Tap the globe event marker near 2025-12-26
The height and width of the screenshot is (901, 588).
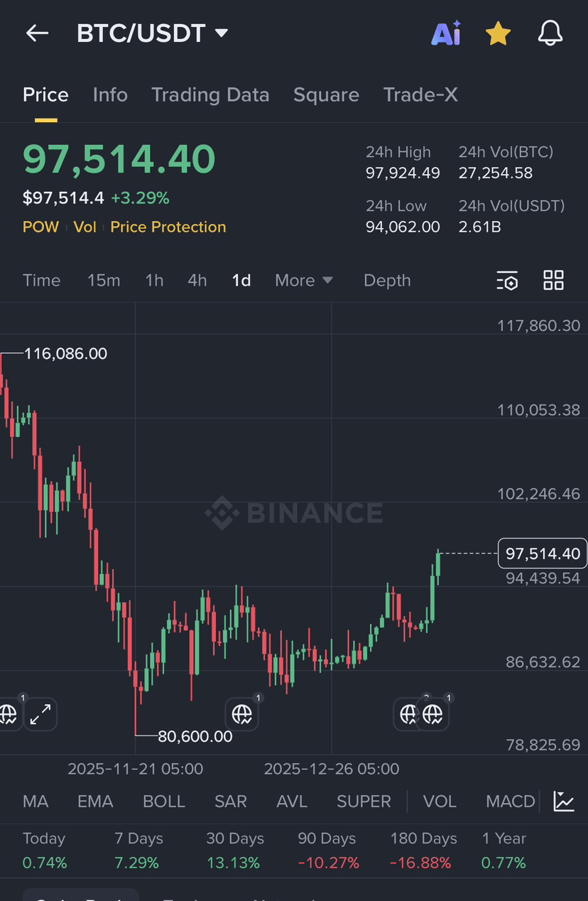point(242,713)
